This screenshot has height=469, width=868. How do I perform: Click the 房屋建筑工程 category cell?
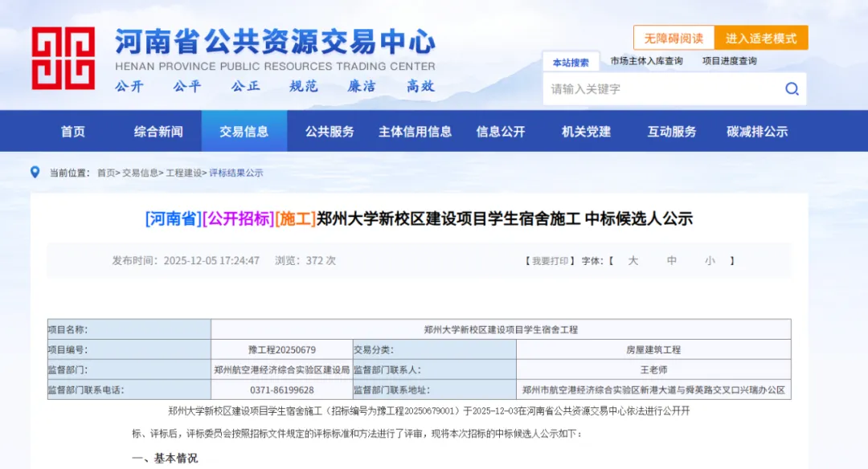[x=653, y=350]
